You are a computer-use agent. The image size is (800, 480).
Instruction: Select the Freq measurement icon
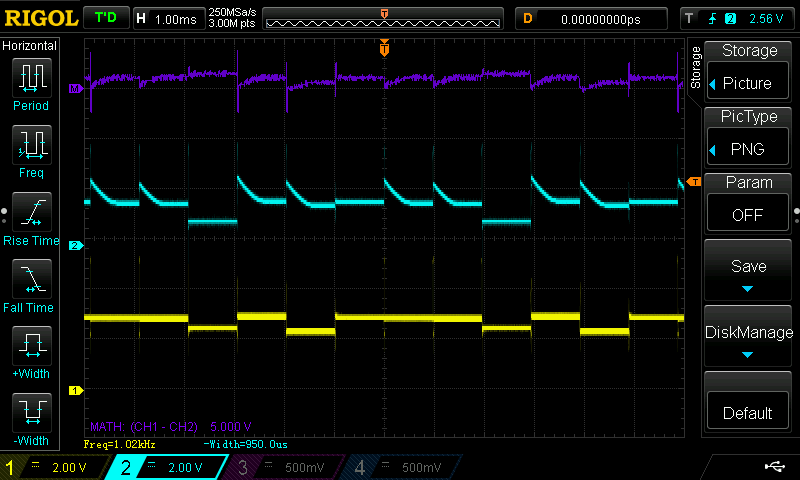(x=31, y=150)
